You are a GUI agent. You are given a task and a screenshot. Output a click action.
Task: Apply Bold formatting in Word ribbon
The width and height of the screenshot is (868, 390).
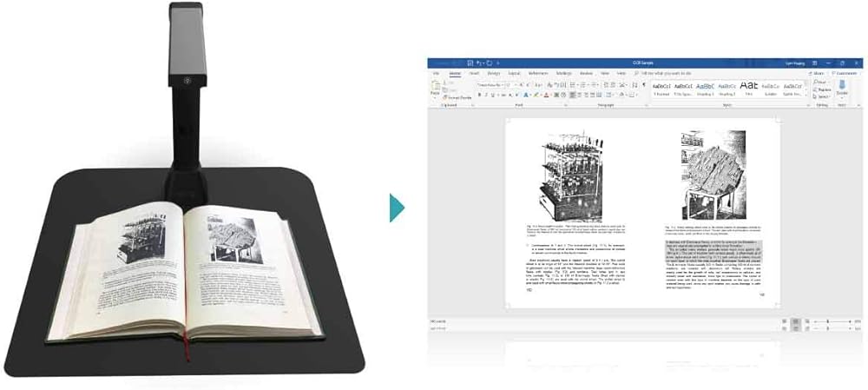478,95
